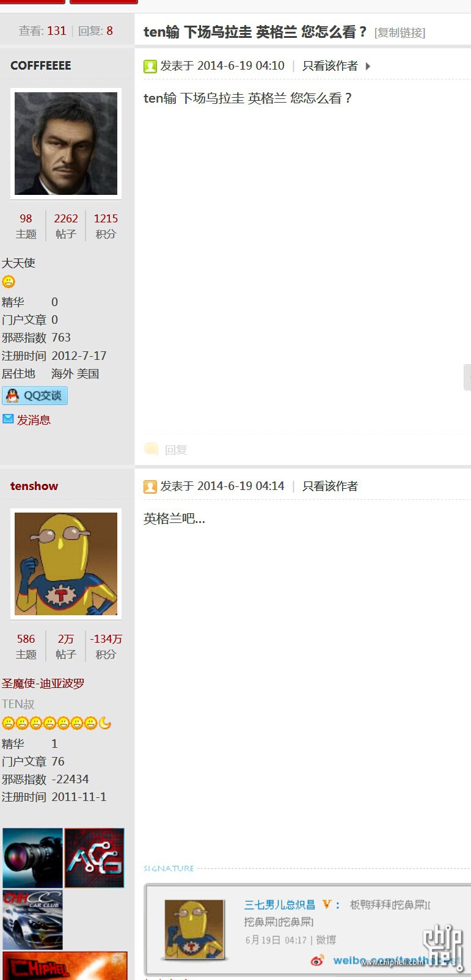Click the green poster icon on first post

(150, 66)
